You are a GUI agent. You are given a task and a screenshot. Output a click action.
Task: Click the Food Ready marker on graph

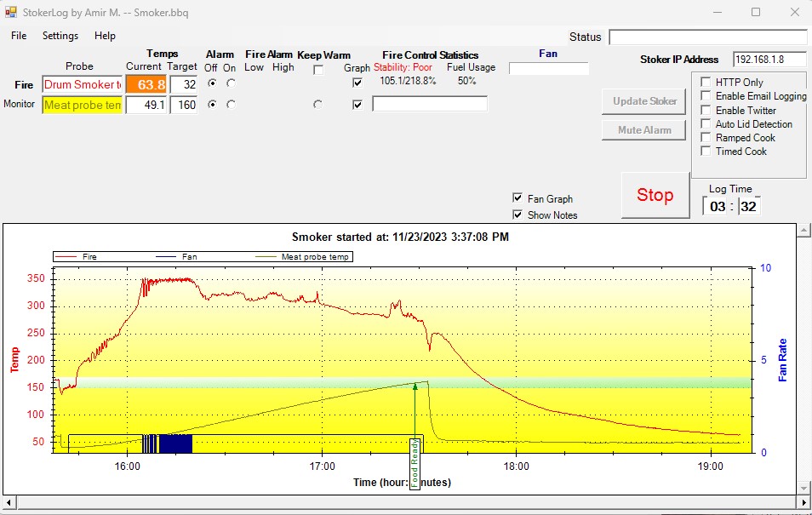coord(415,462)
